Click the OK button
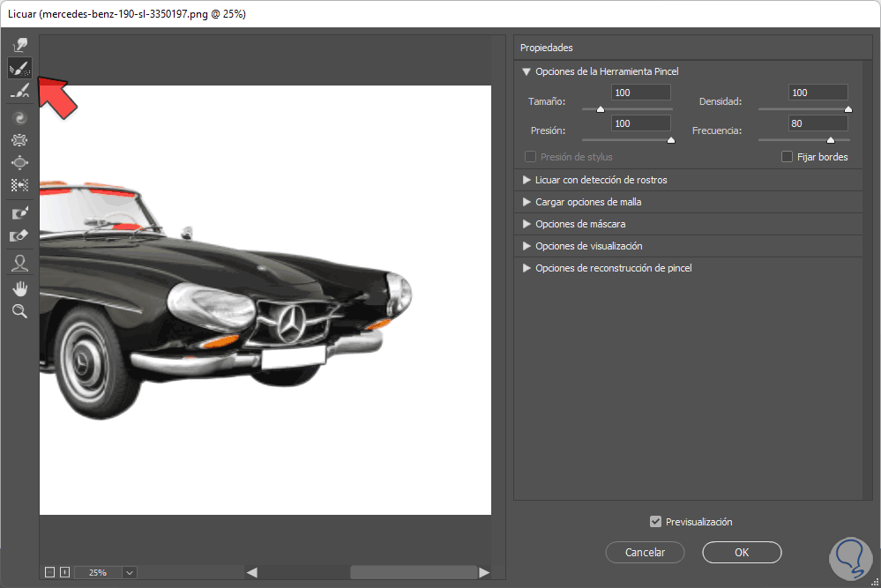This screenshot has height=588, width=881. click(x=742, y=553)
